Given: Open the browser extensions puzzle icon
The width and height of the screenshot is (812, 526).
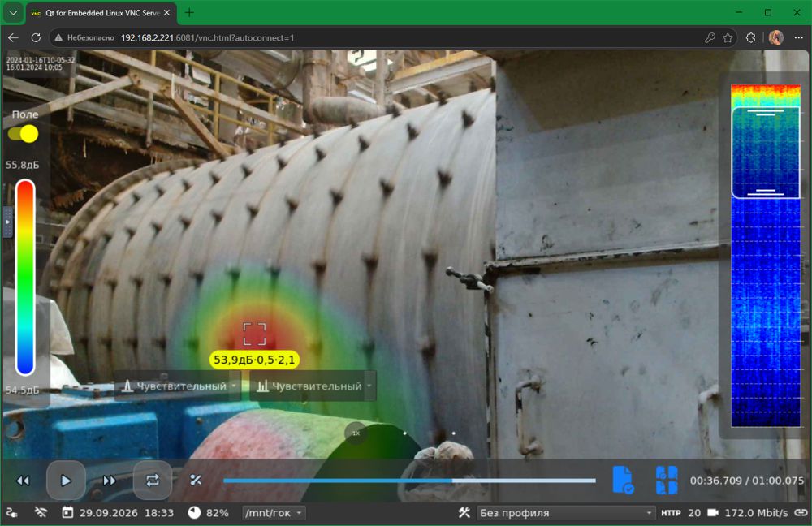Looking at the screenshot, I should [x=750, y=38].
